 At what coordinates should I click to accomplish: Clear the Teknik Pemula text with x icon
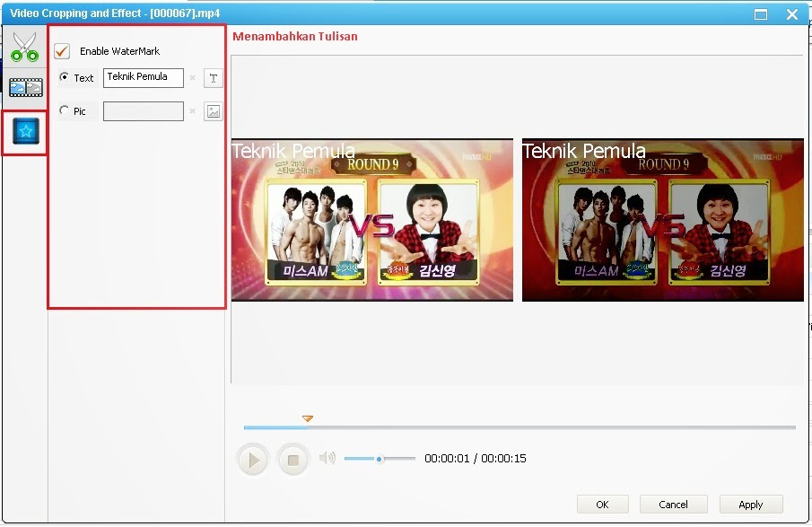(190, 78)
